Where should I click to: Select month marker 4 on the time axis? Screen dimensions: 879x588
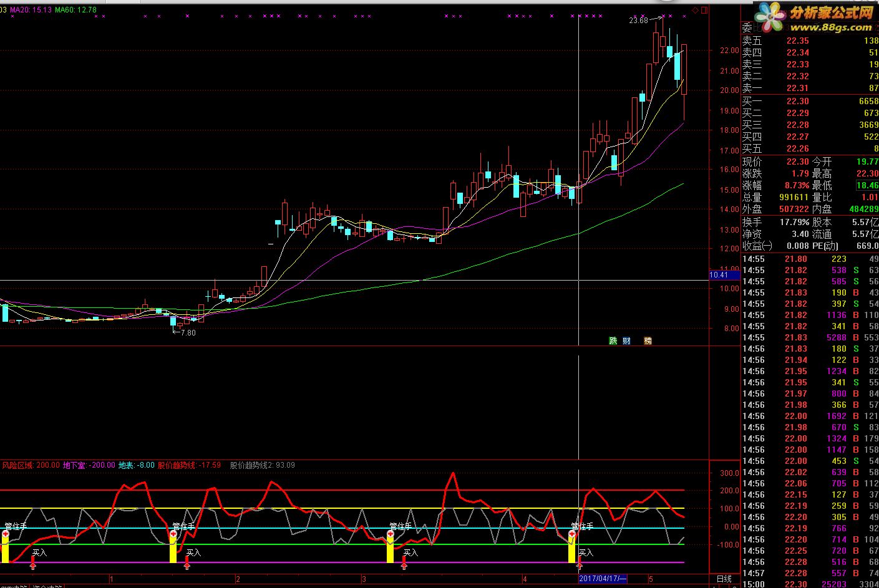[x=525, y=579]
